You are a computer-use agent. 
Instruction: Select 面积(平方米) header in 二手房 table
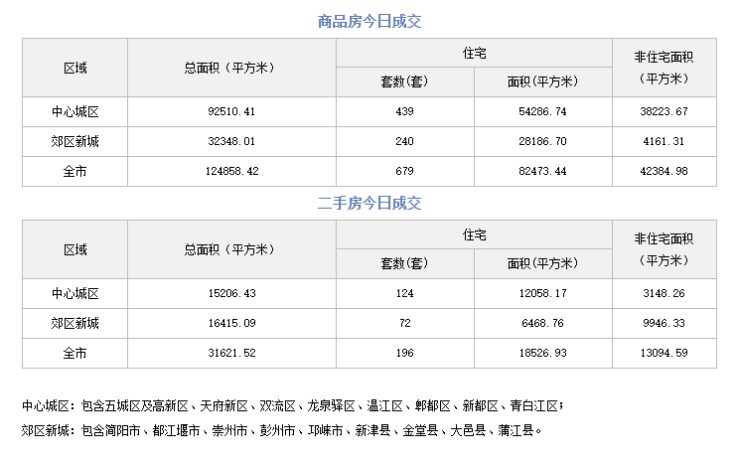tap(543, 263)
